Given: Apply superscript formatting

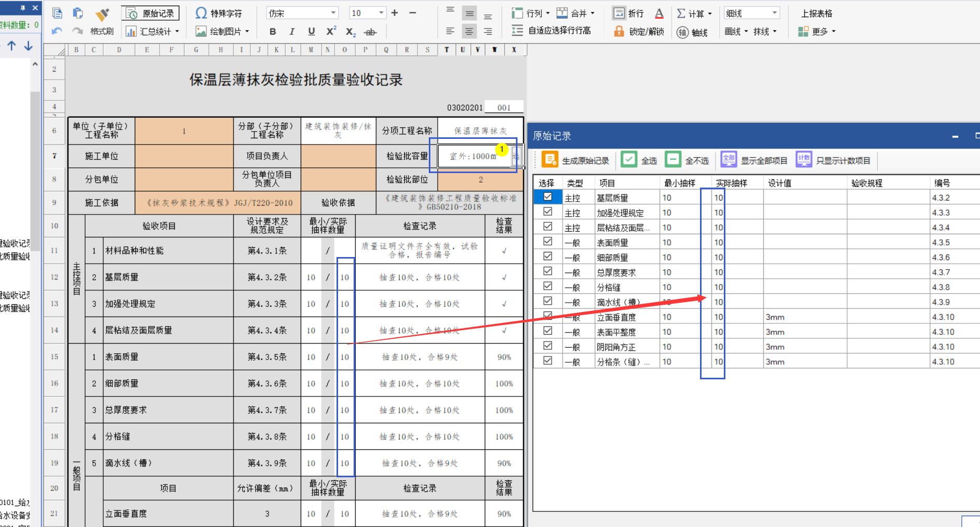Looking at the screenshot, I should coord(331,31).
